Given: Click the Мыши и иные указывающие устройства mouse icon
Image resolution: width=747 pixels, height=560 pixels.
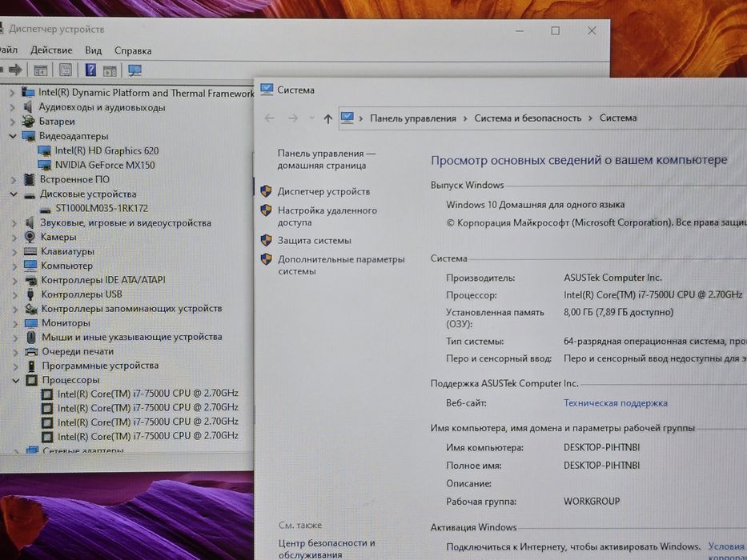Looking at the screenshot, I should [31, 337].
